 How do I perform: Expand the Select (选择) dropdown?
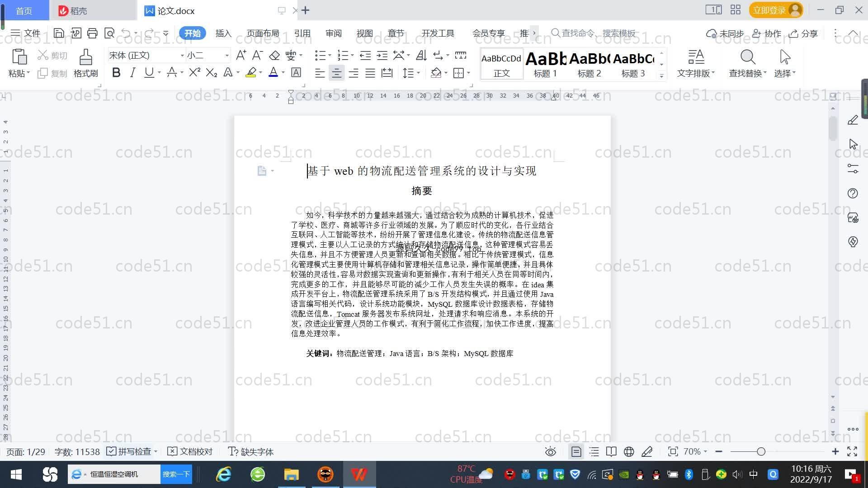[x=785, y=73]
